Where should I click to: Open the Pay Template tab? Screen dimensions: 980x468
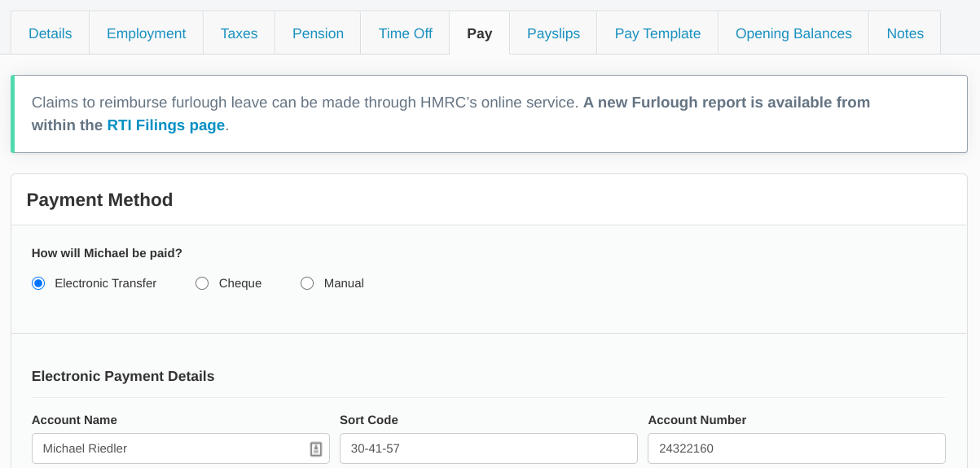[x=657, y=33]
